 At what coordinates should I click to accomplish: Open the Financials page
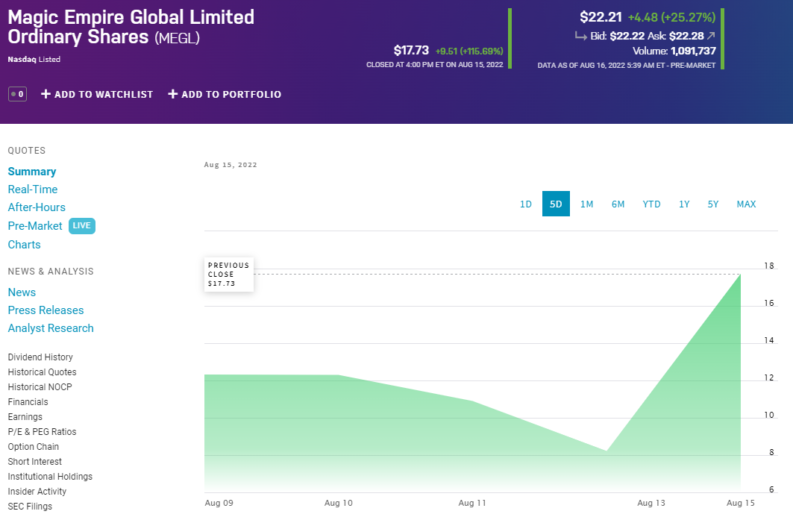click(x=28, y=402)
